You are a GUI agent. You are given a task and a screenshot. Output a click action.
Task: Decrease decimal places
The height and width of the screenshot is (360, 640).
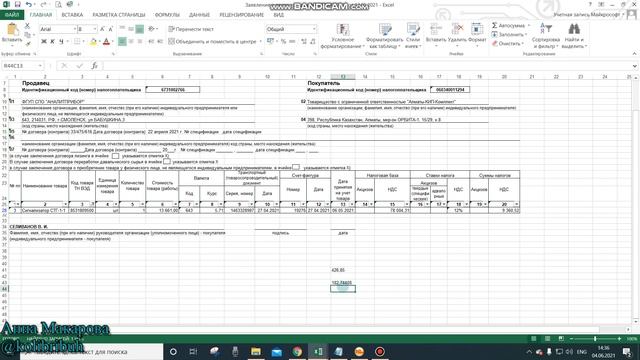point(313,41)
